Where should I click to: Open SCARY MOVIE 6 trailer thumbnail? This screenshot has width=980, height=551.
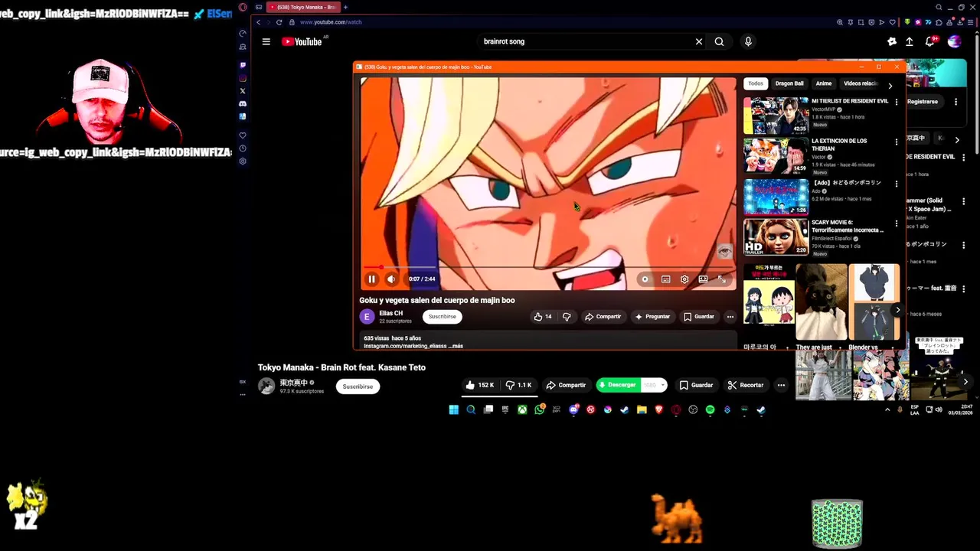[776, 237]
